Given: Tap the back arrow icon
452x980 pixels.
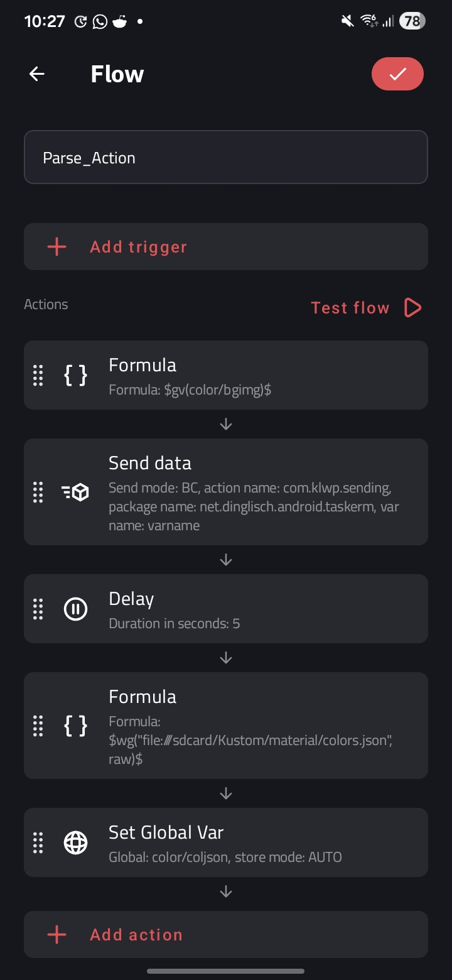Looking at the screenshot, I should [x=37, y=74].
